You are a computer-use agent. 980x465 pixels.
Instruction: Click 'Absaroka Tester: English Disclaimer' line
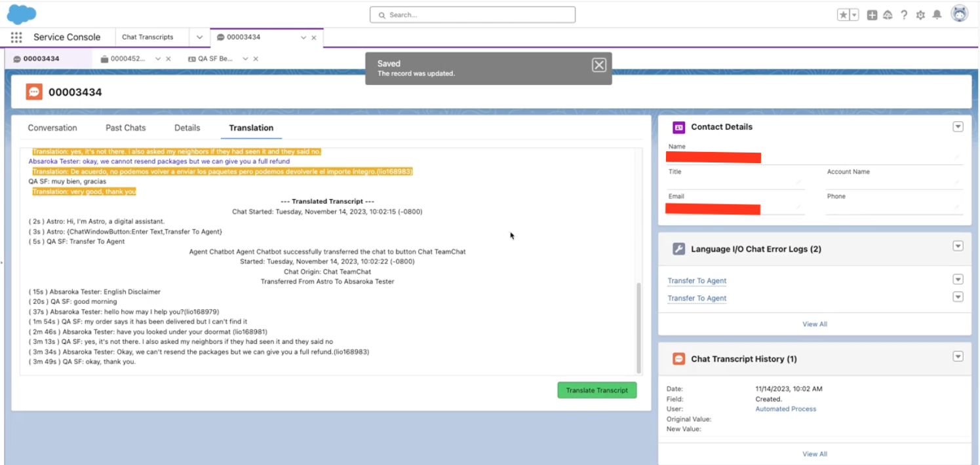pyautogui.click(x=94, y=291)
